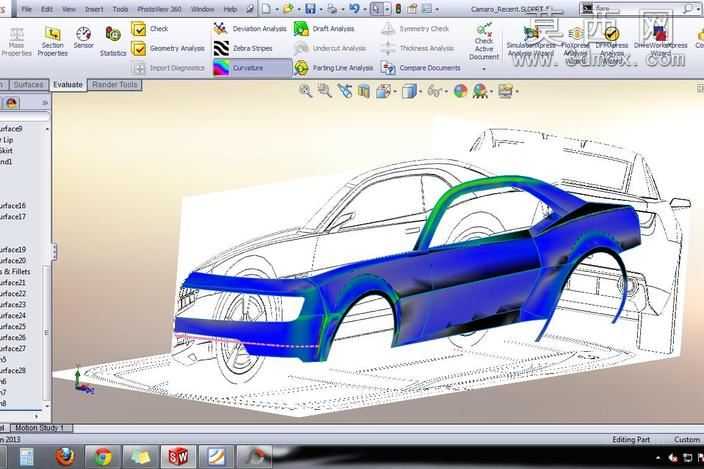Expand the Save dropdown arrow

[321, 9]
